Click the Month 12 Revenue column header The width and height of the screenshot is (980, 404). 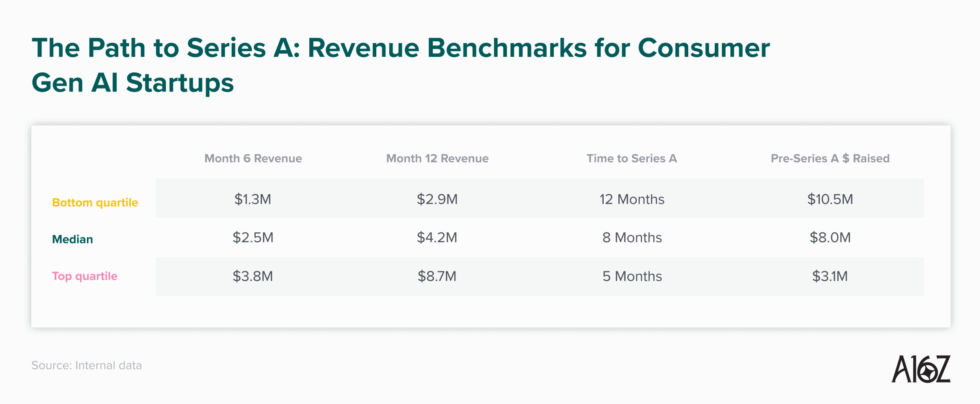(437, 158)
